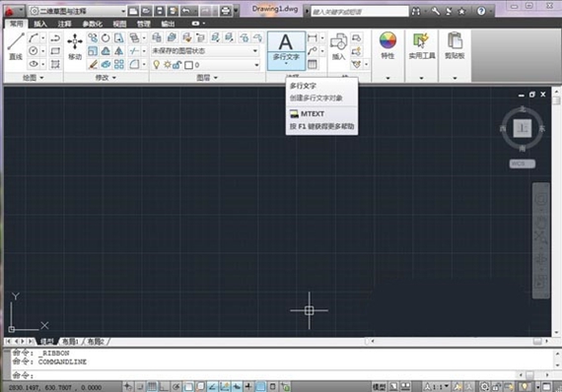Open the workspace selector dropdown

(x=78, y=11)
